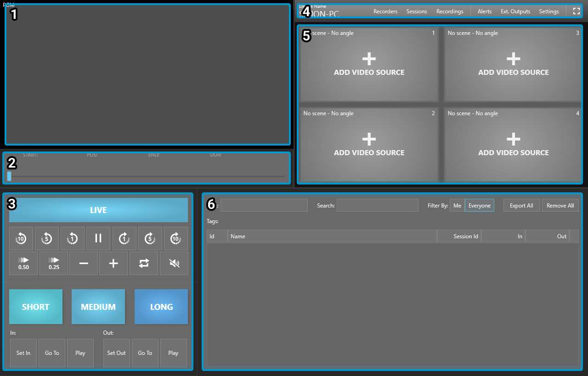Skip forward 1 second icon
Image resolution: width=588 pixels, height=376 pixels.
[x=124, y=238]
